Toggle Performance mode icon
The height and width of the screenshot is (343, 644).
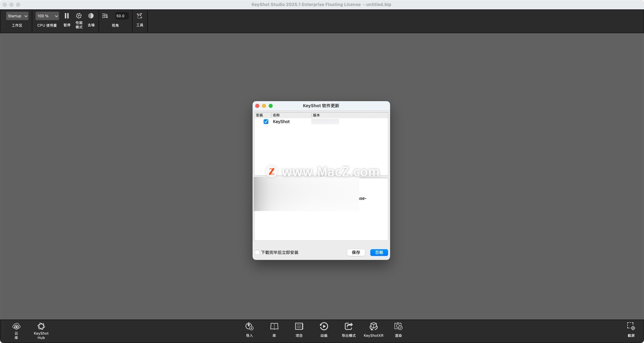click(x=79, y=16)
